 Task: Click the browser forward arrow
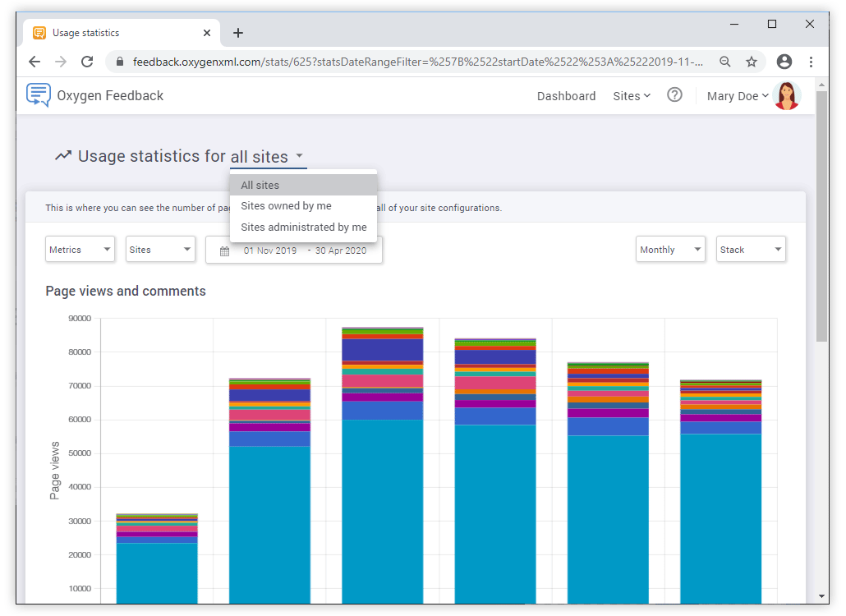(x=61, y=62)
